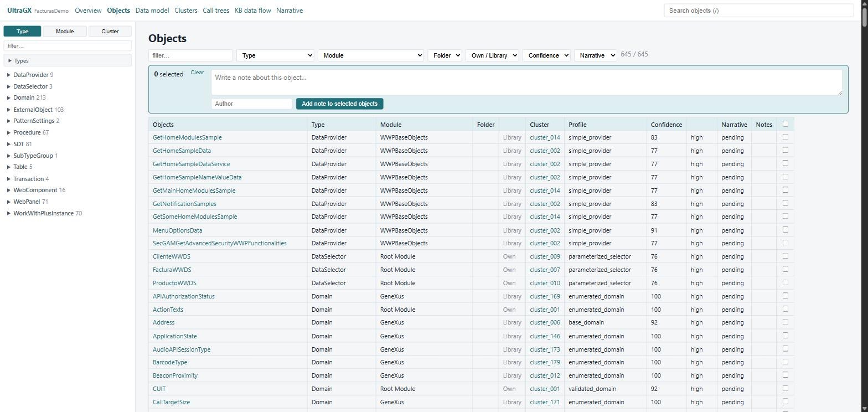
Task: Open the Call trees page
Action: pyautogui.click(x=216, y=11)
